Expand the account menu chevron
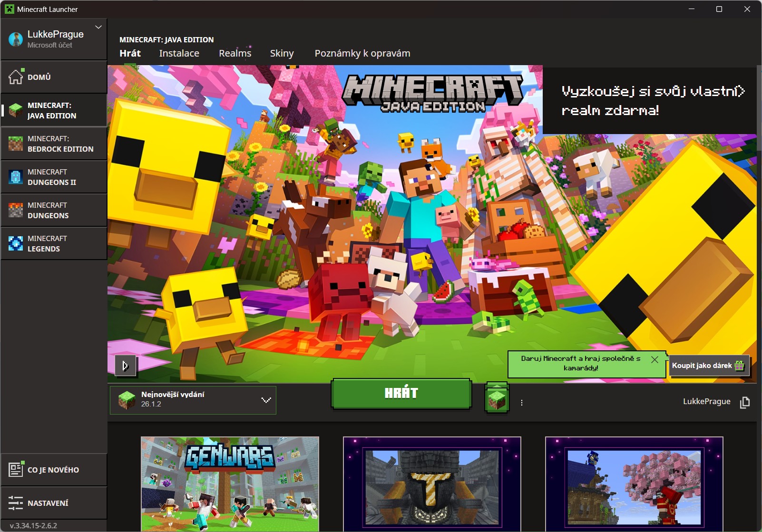 [x=98, y=27]
